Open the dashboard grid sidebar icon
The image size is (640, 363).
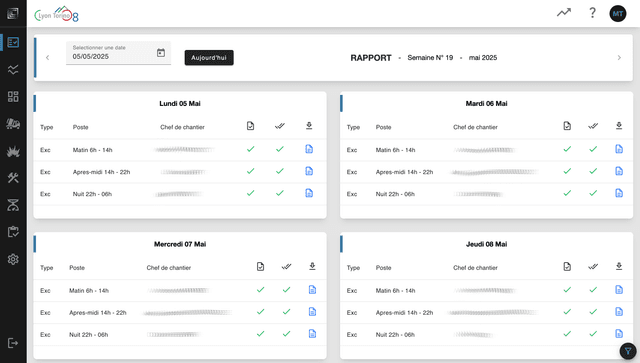click(13, 96)
